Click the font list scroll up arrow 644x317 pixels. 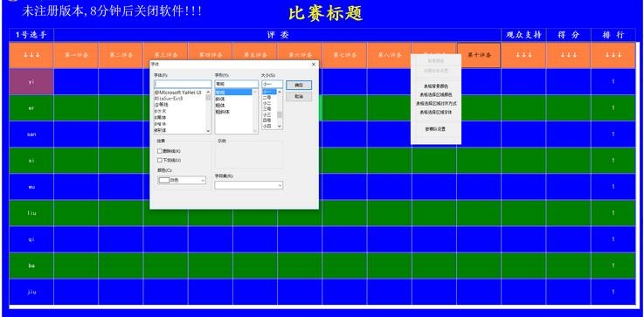click(208, 92)
